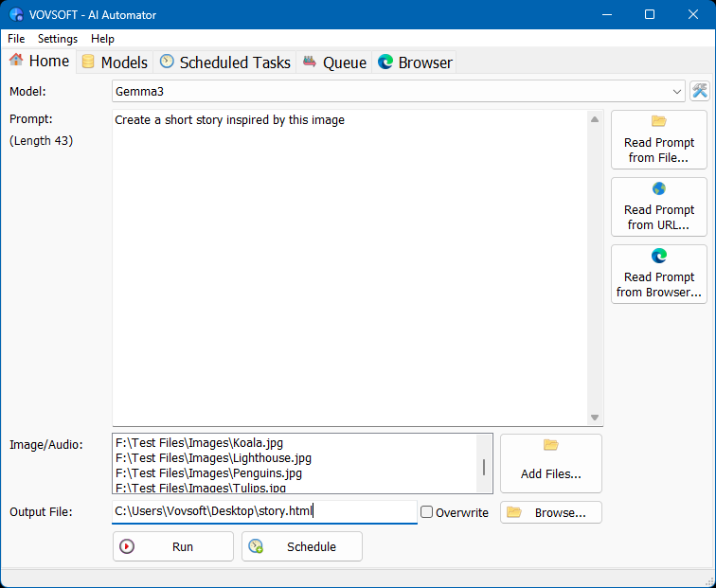Select Lighthouse.jpg in the file list

213,458
